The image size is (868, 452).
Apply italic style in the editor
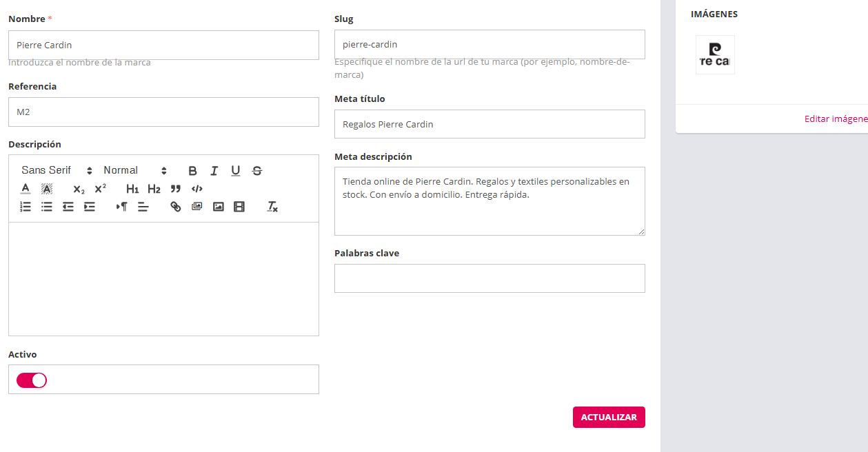tap(214, 171)
